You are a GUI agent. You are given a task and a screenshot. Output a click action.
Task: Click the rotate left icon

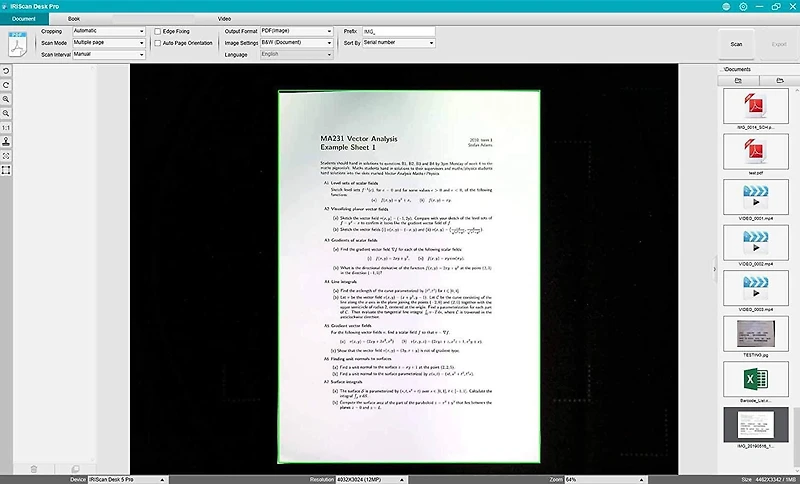(x=7, y=71)
